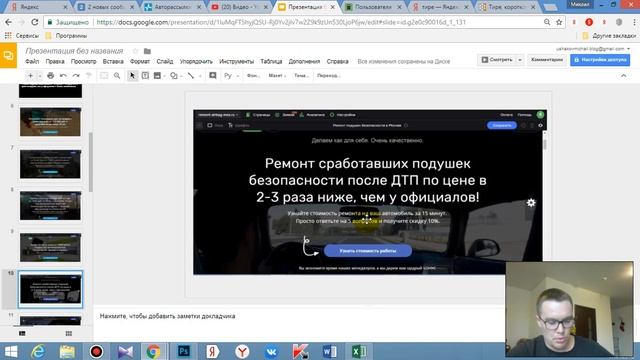Open the Windows Start menu
The image size is (640, 360).
[11, 351]
